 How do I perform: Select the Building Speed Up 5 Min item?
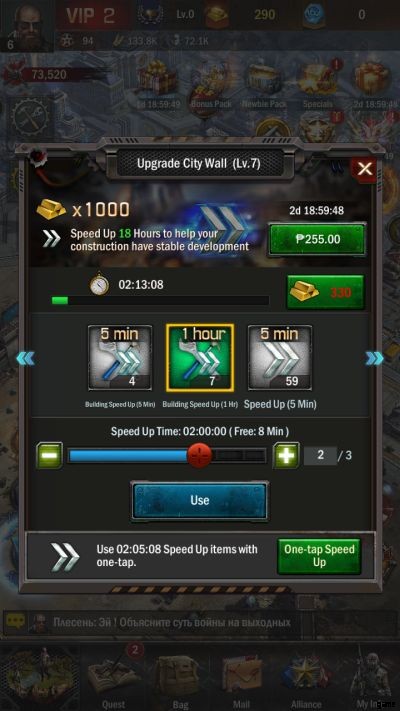[x=120, y=358]
